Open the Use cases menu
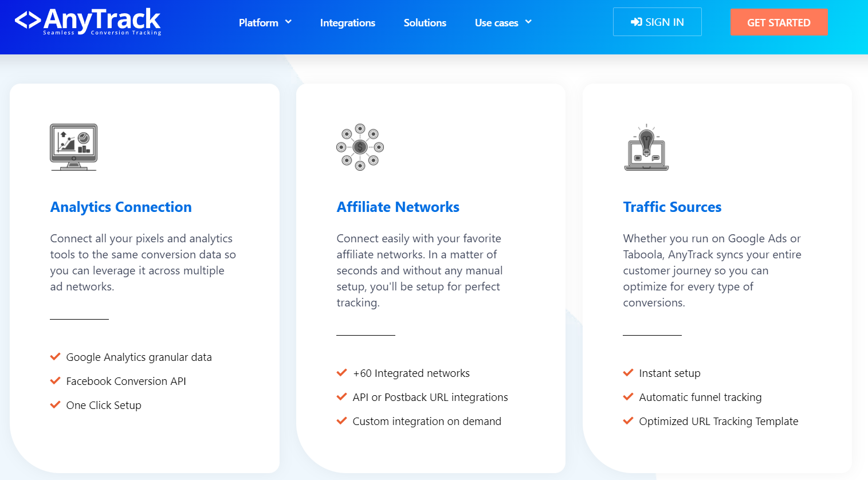The height and width of the screenshot is (480, 868). click(503, 22)
